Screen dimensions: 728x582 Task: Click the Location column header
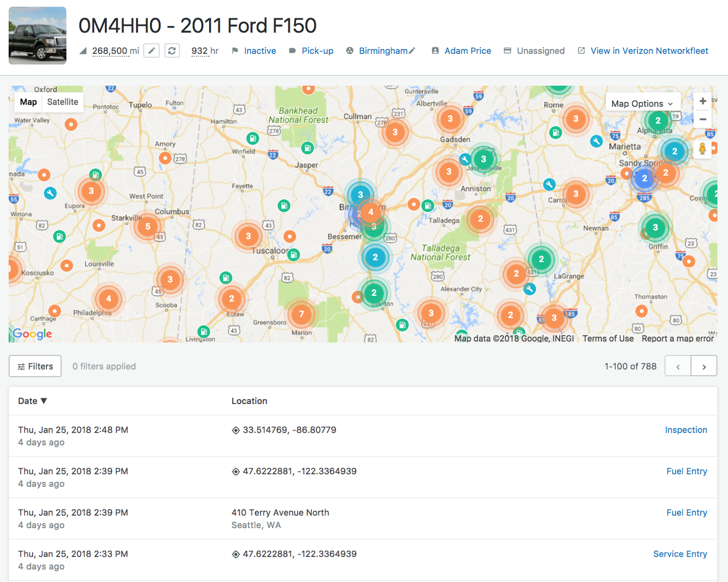pos(249,401)
